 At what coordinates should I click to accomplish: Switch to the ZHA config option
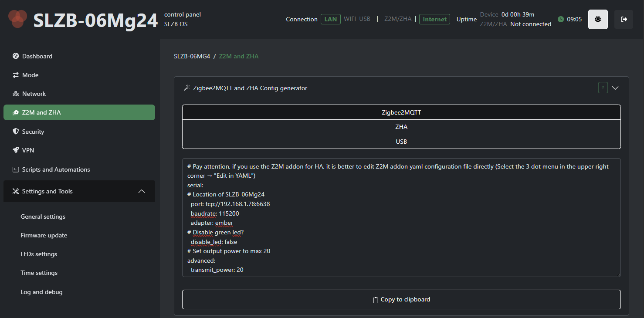[401, 127]
